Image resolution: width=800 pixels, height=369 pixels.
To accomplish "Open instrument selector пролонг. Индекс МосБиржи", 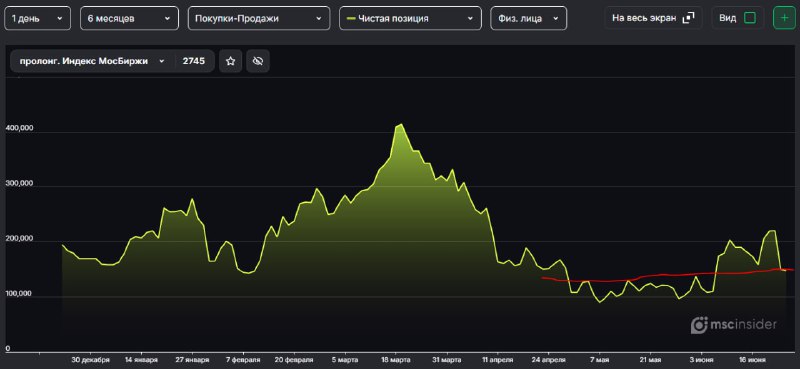I will [92, 61].
